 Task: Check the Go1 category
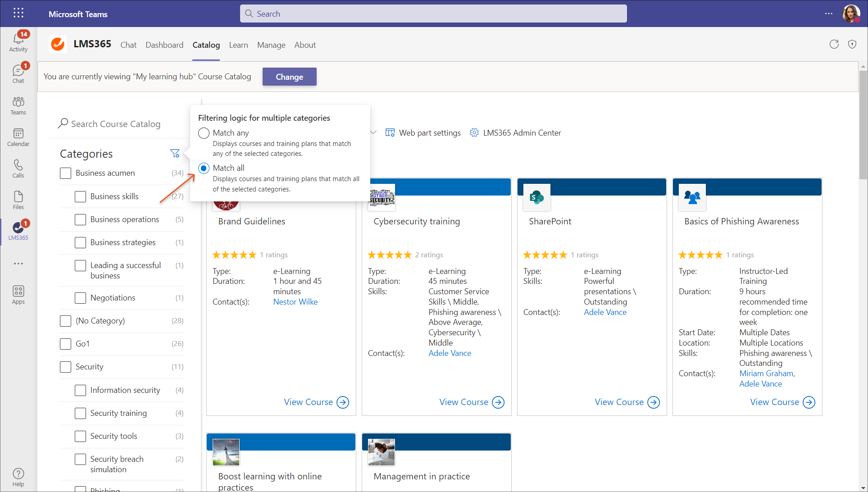pos(66,344)
